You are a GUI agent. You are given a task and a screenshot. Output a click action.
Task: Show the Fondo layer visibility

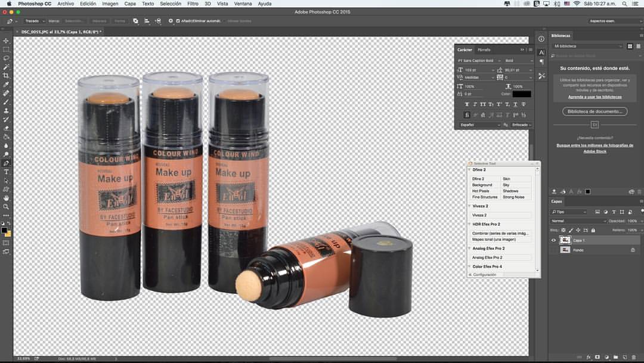553,250
